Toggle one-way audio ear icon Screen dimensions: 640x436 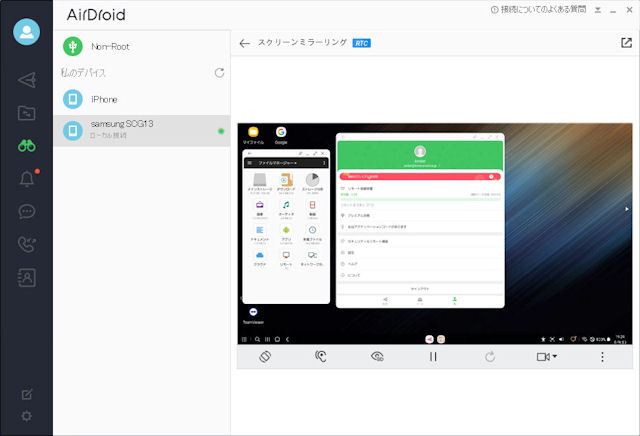tap(321, 356)
